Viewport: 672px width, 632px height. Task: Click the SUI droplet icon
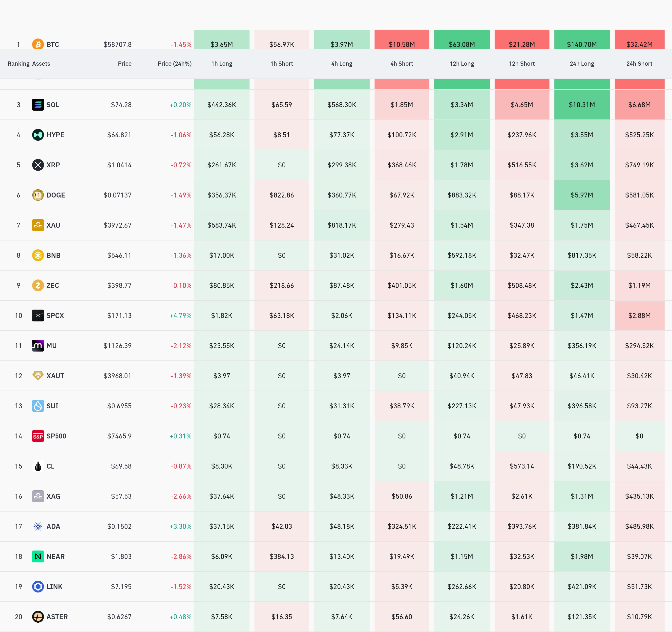point(38,406)
